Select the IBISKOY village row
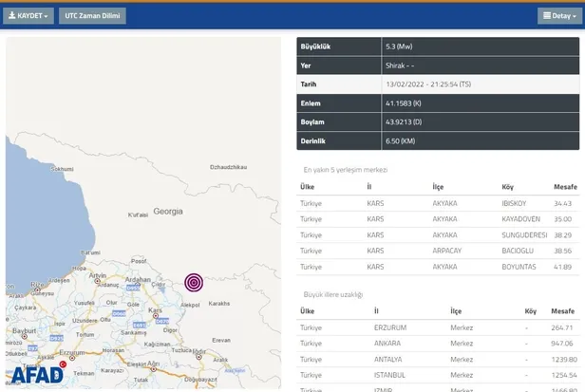The height and width of the screenshot is (392, 585). (x=438, y=204)
